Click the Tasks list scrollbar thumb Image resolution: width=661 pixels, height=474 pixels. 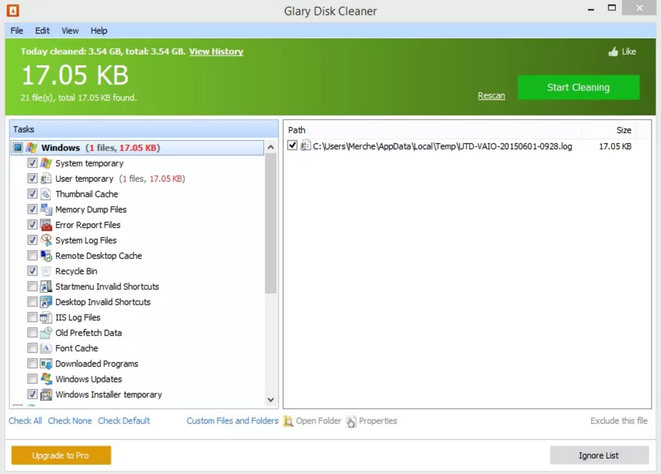click(271, 224)
